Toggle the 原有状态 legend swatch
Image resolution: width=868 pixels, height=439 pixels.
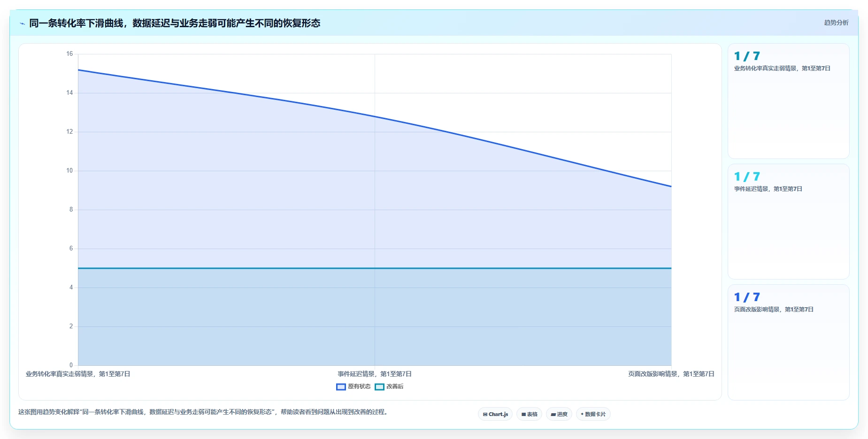[x=341, y=387]
